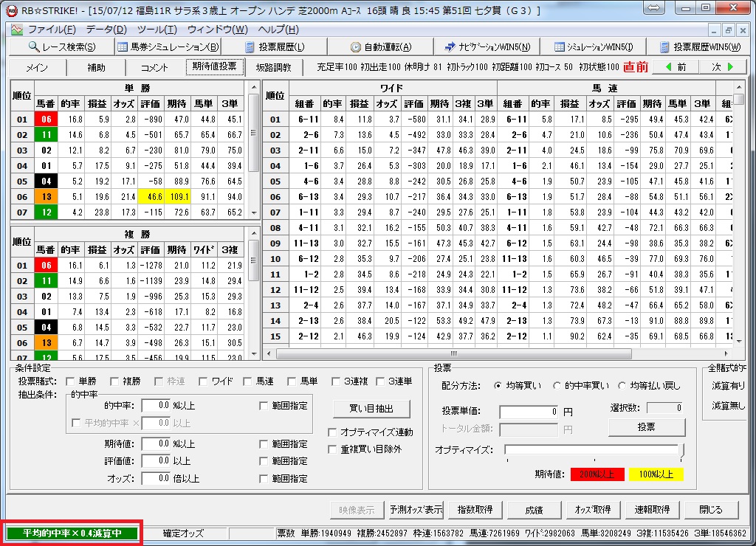Switch to the メイン tab
The image size is (756, 546).
[37, 67]
